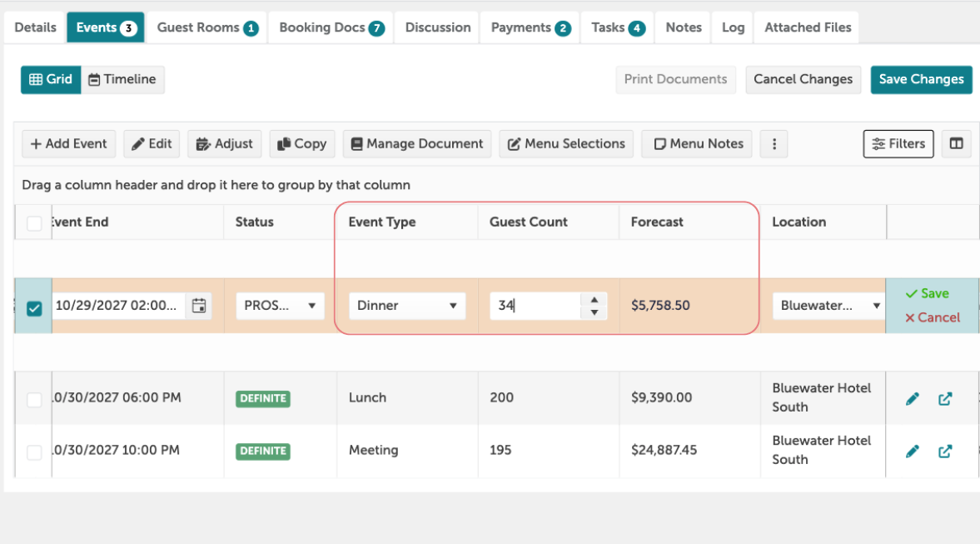Open the Booking Docs tab
The image size is (980, 544).
coord(331,27)
